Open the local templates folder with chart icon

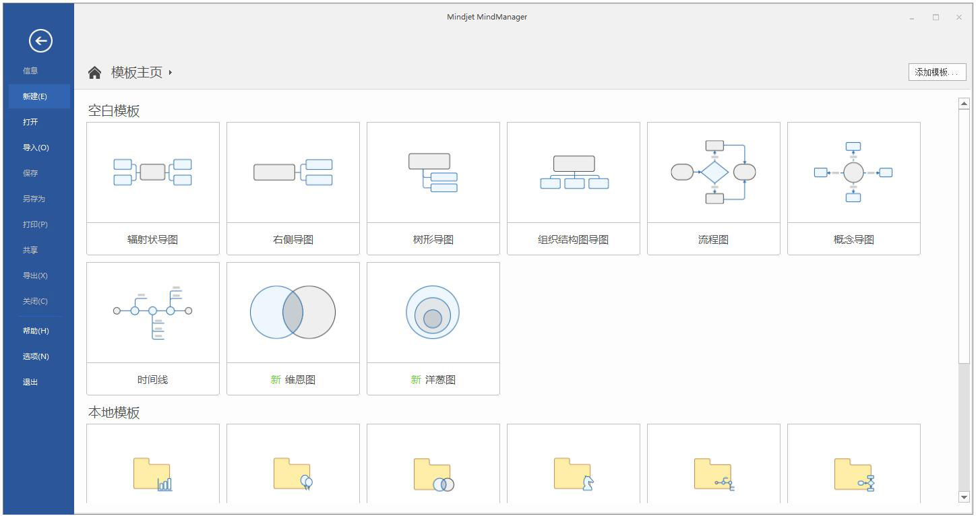(153, 474)
